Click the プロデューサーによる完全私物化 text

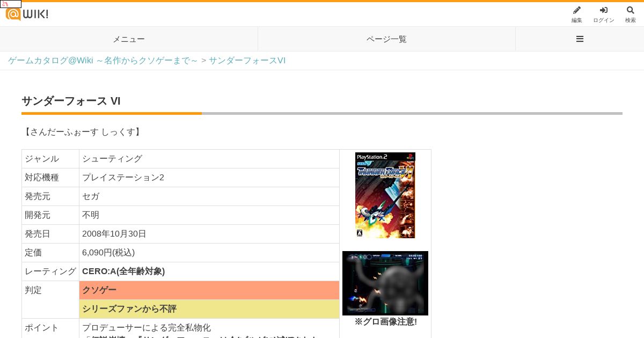click(147, 328)
